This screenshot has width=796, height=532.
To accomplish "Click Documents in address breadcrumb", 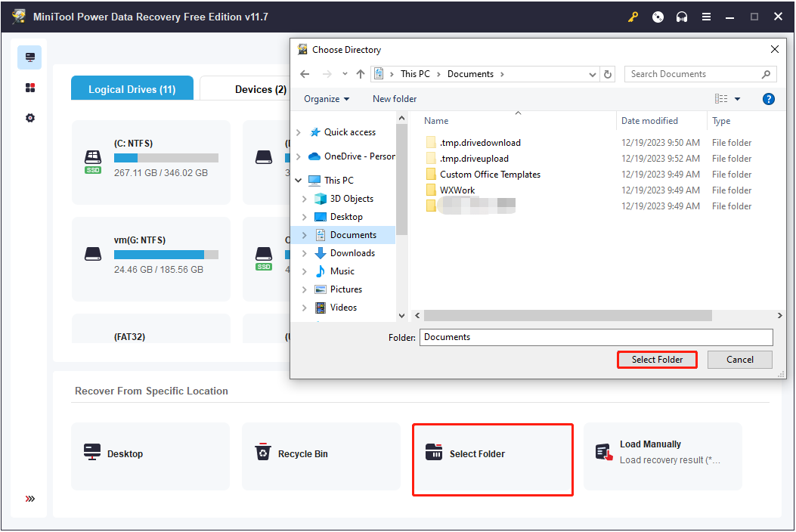I will (470, 73).
